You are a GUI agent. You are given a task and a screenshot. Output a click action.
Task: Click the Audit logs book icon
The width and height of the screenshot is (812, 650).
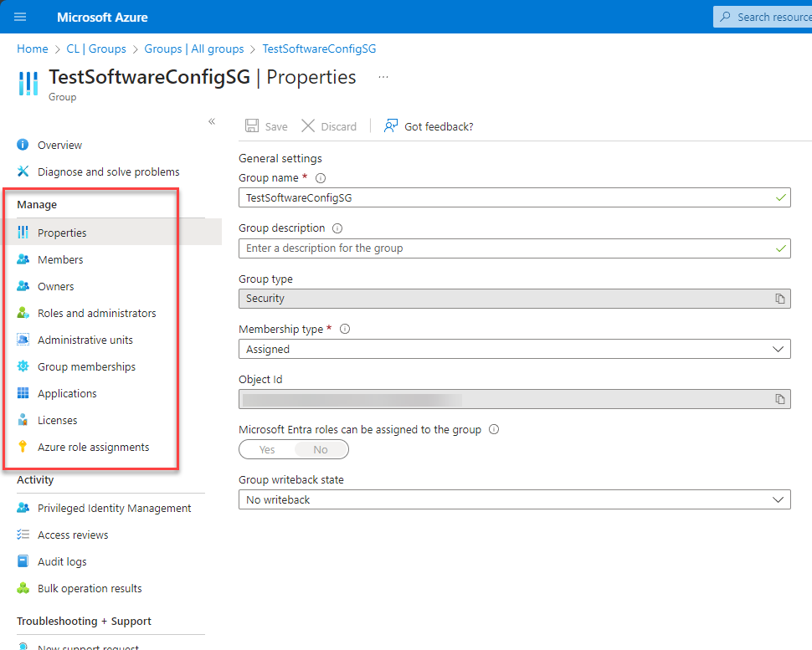(23, 561)
